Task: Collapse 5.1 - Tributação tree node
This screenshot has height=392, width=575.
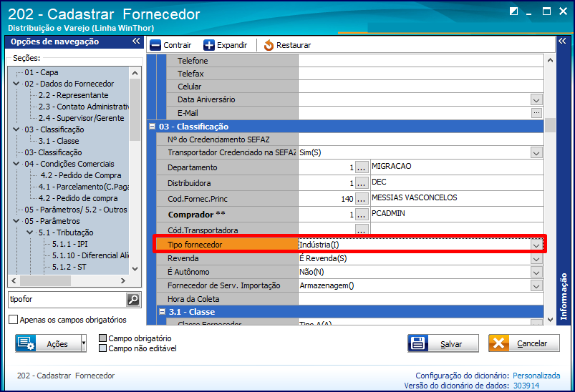Action: (29, 232)
